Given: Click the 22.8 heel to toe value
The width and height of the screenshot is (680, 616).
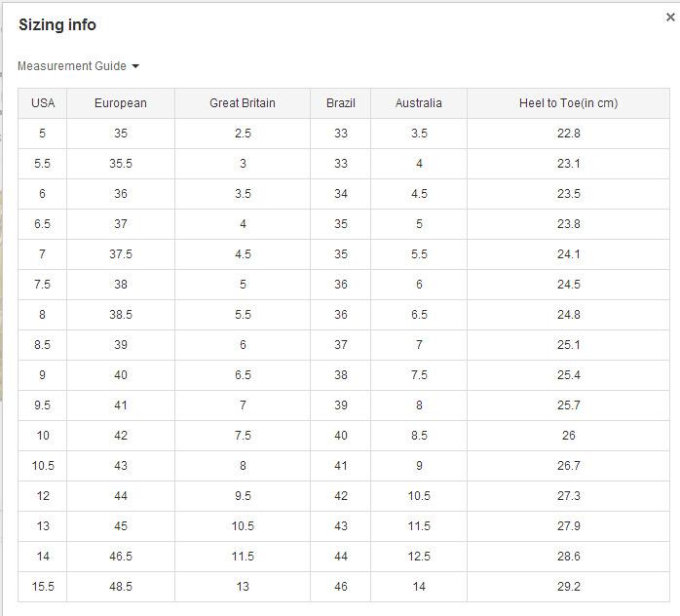Looking at the screenshot, I should pyautogui.click(x=568, y=134).
